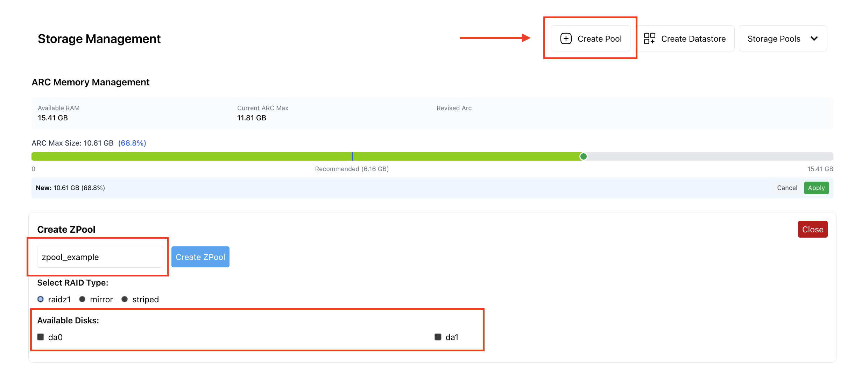Click the Available RAM value 15.41 GB

(x=53, y=118)
